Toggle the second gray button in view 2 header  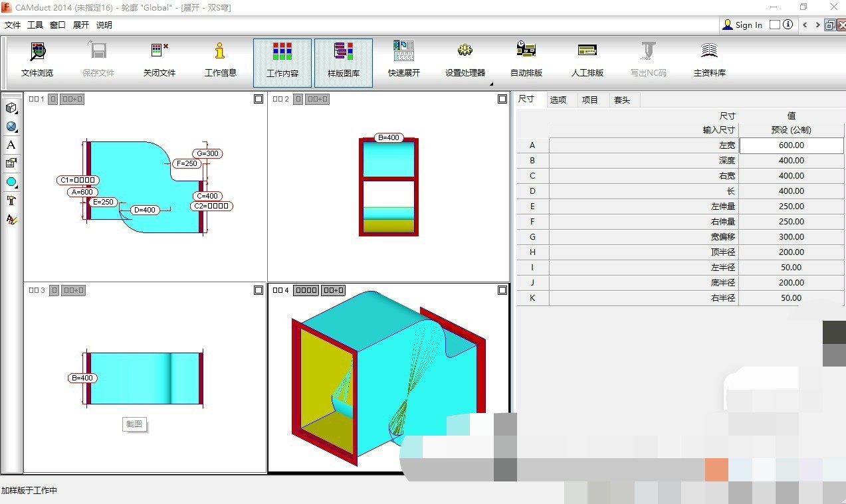[317, 99]
